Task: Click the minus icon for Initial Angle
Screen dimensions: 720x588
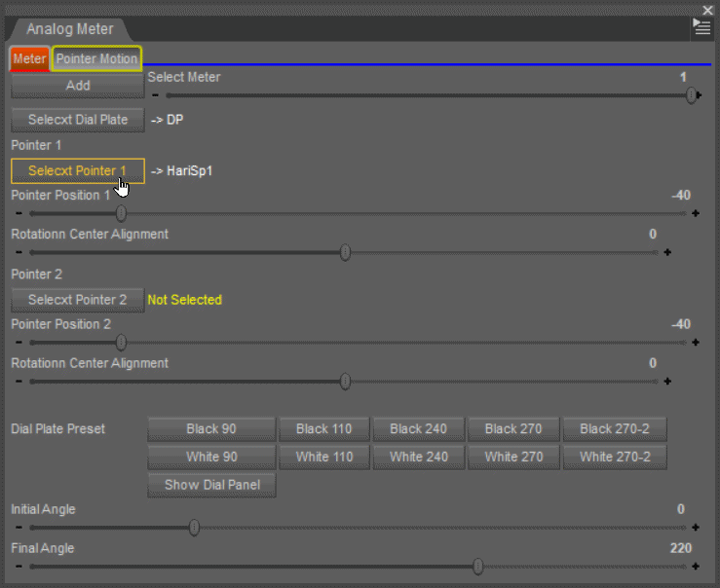Action: [x=19, y=528]
